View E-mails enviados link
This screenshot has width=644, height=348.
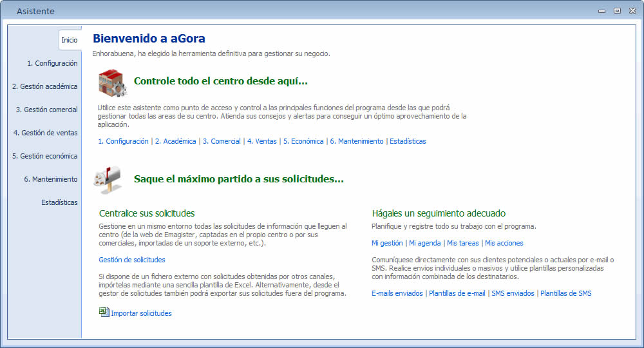coord(397,293)
